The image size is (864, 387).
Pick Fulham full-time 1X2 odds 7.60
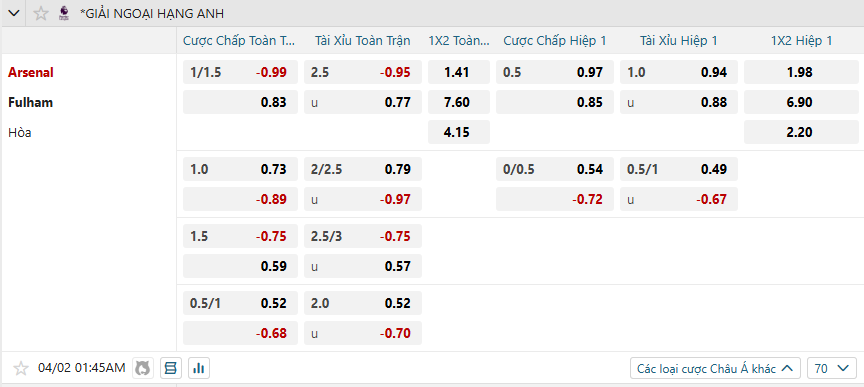458,102
